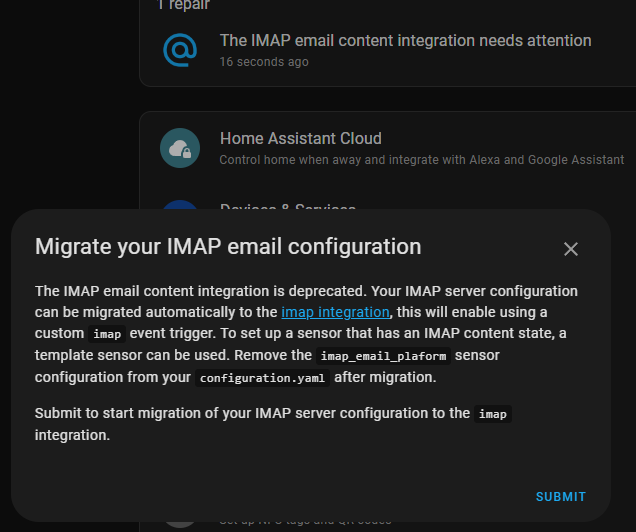Submit the IMAP migration

(x=561, y=497)
